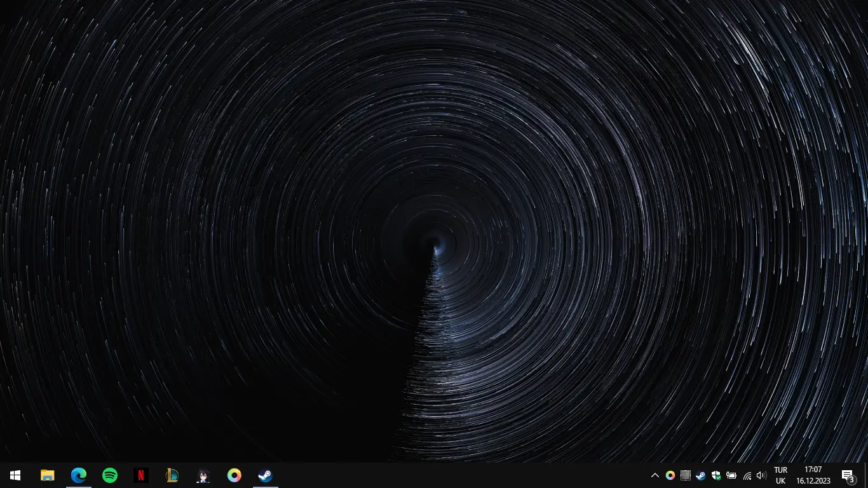Open the speaker volume control
Viewport: 868px width, 488px height.
pos(762,475)
